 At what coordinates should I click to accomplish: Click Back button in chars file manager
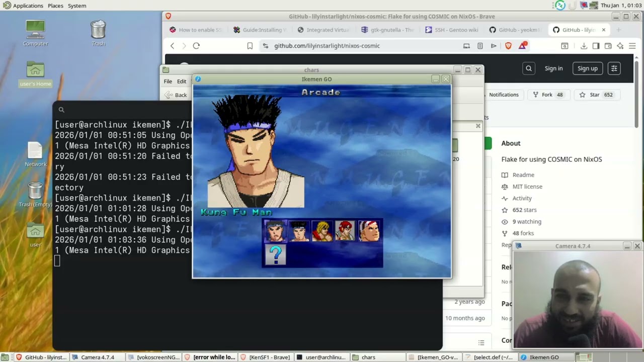tap(176, 95)
